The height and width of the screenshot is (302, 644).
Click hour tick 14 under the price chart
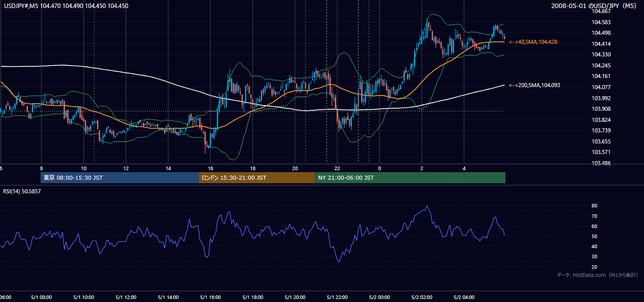168,168
